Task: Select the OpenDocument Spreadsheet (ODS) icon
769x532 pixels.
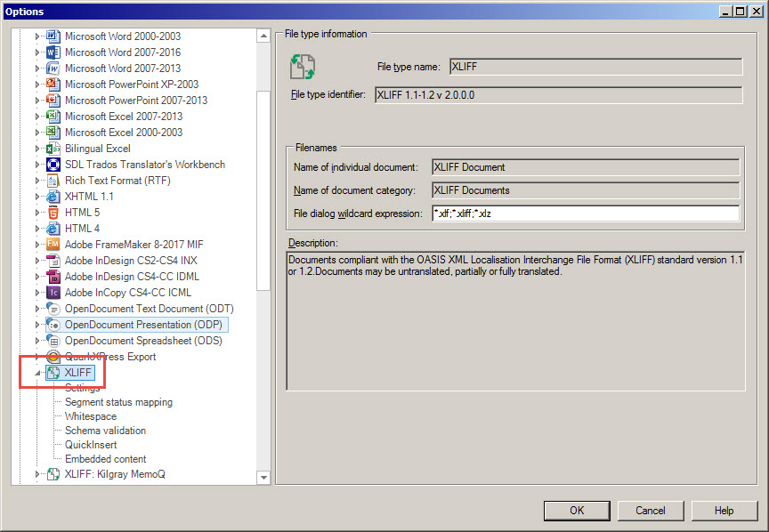Action: [x=53, y=341]
